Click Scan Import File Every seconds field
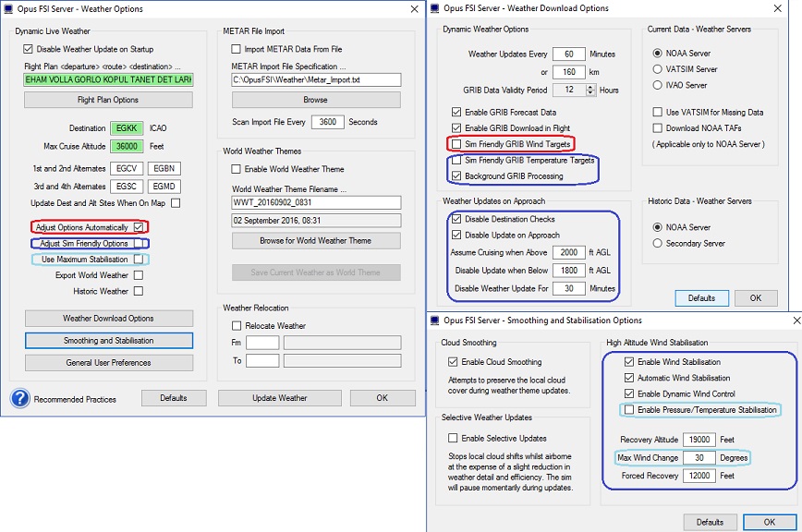Image resolution: width=802 pixels, height=532 pixels. pyautogui.click(x=328, y=122)
